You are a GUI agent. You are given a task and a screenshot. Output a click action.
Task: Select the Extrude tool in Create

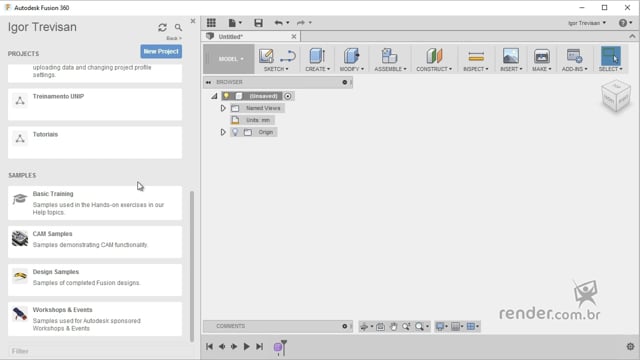click(x=317, y=56)
